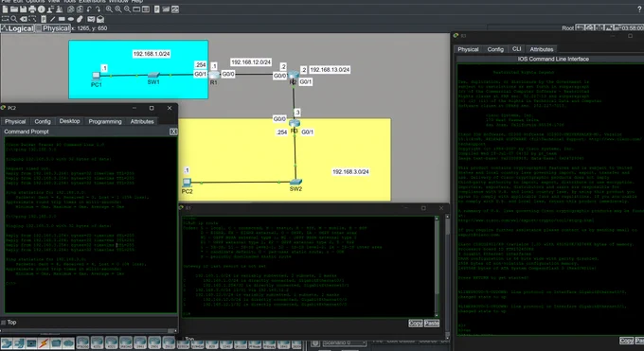
Task: Open the Attributes tab in R3 window
Action: coord(542,49)
